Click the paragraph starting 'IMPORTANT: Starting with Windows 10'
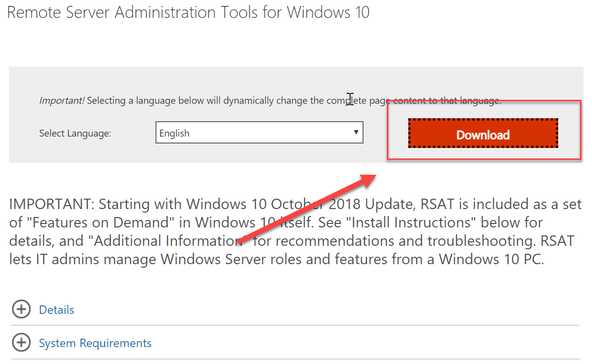Viewport: 592px width, 364px height. point(295,231)
